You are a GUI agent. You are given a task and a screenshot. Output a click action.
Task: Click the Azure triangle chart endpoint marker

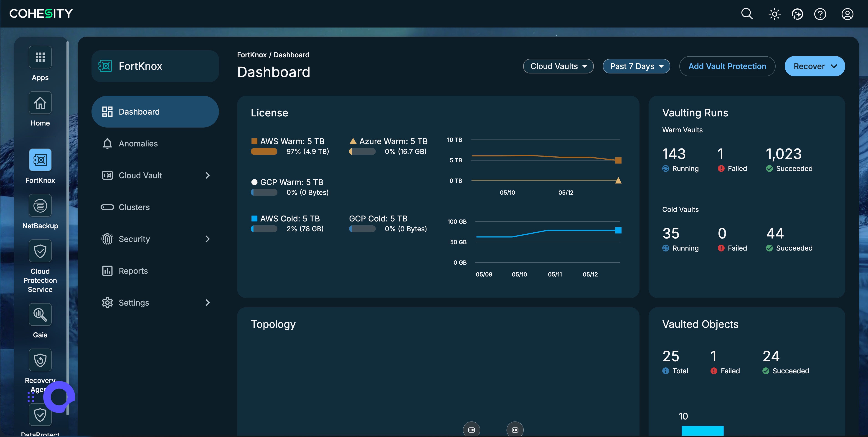(x=618, y=181)
